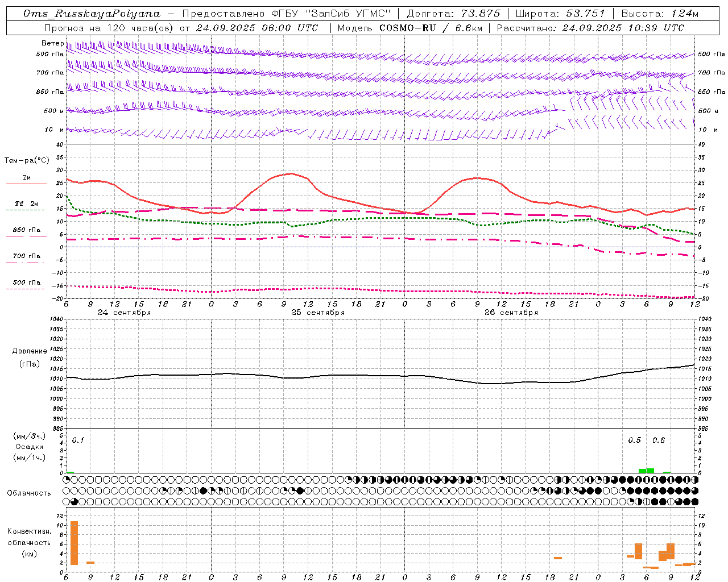Click the "Модель COSMO-RU / 6.6км" text
The image size is (728, 582).
(409, 28)
